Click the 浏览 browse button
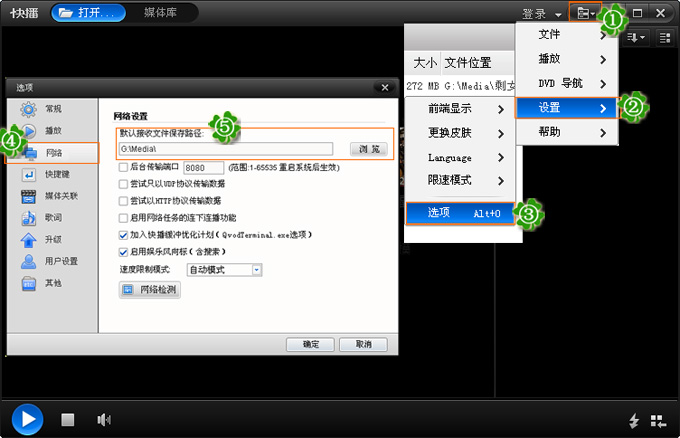 tap(369, 149)
